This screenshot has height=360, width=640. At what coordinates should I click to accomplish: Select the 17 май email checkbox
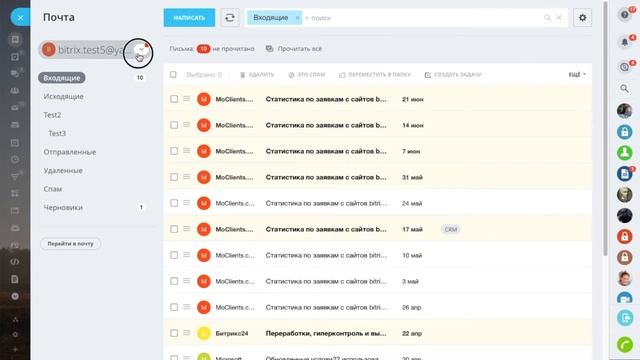174,229
